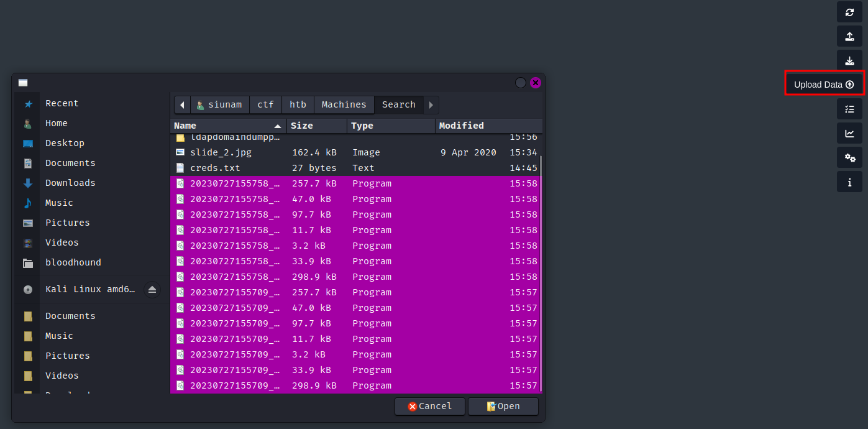The image size is (868, 429).
Task: Eject the Kali Linux amd64 disc
Action: click(x=152, y=290)
